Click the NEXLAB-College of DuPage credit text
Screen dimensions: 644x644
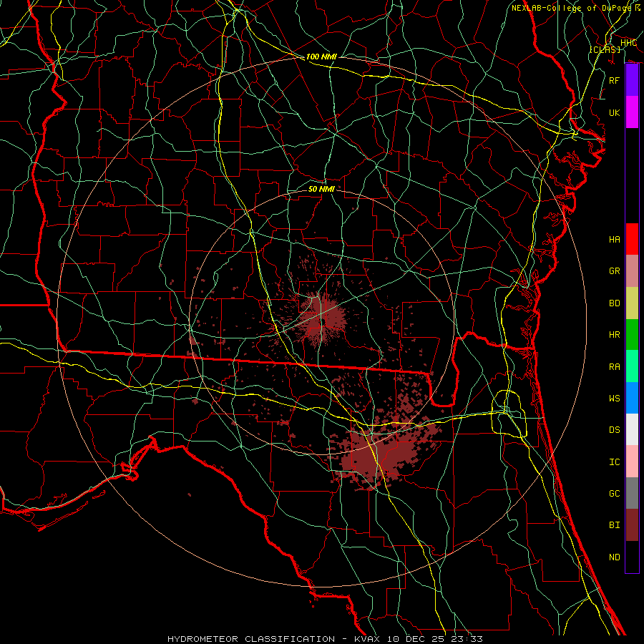(571, 8)
